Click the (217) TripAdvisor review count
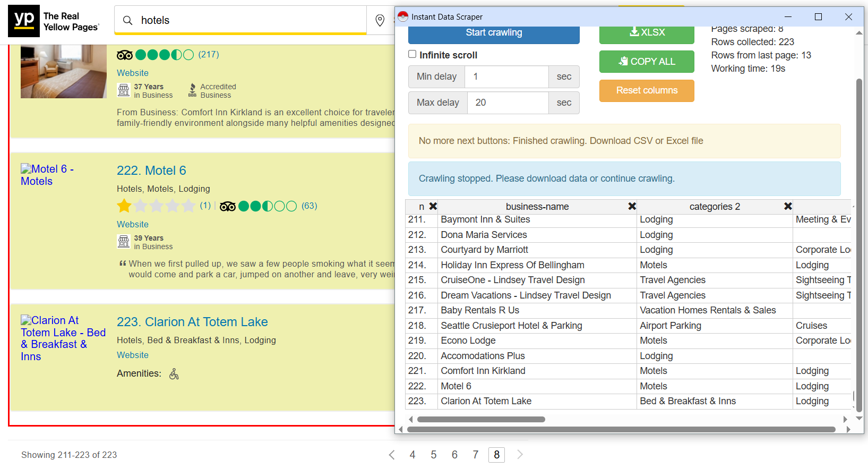868x468 pixels. 209,54
